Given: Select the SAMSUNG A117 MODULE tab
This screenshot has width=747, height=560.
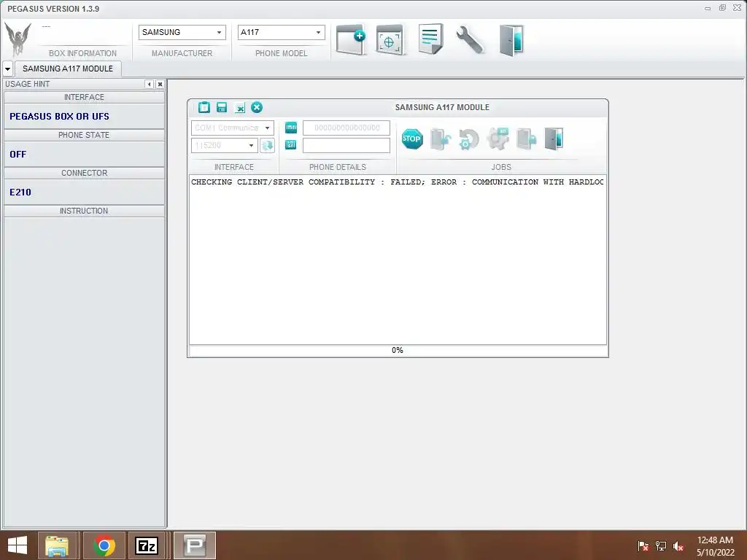Looking at the screenshot, I should pos(68,69).
